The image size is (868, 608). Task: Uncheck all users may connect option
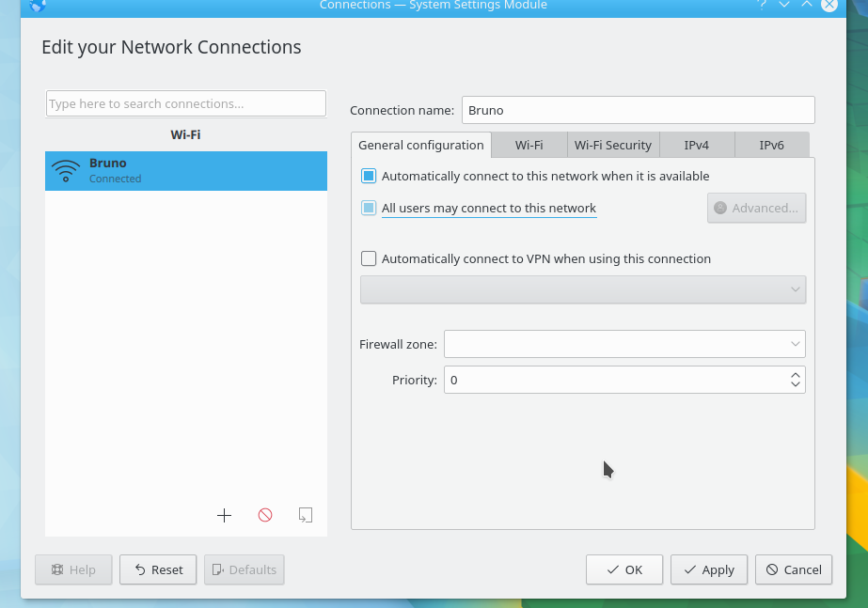tap(370, 209)
